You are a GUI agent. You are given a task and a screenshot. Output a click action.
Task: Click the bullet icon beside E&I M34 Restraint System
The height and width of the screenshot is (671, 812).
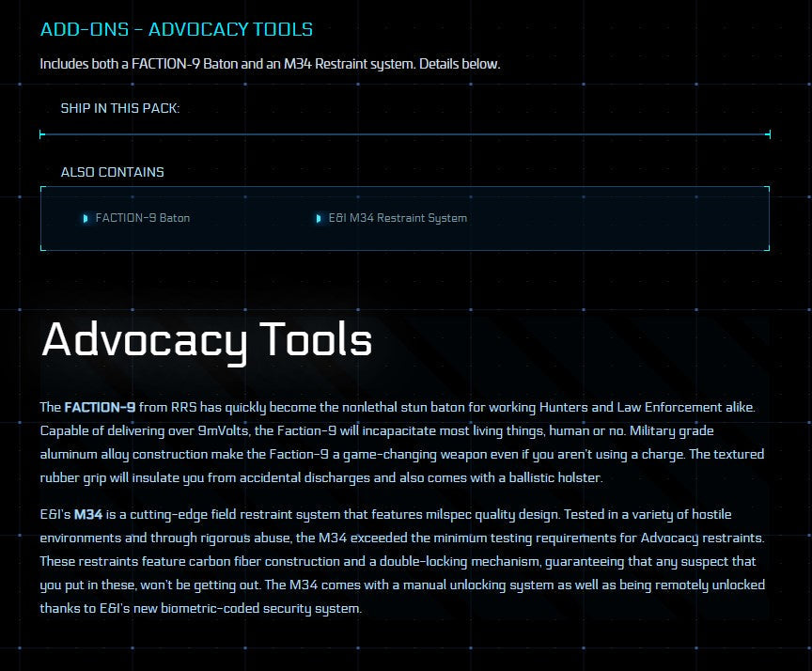(x=320, y=218)
